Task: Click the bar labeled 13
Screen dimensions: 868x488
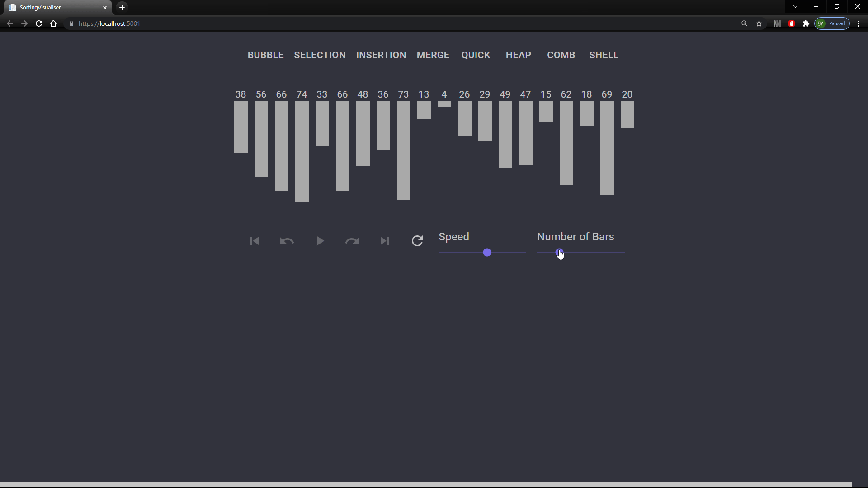Action: point(424,110)
